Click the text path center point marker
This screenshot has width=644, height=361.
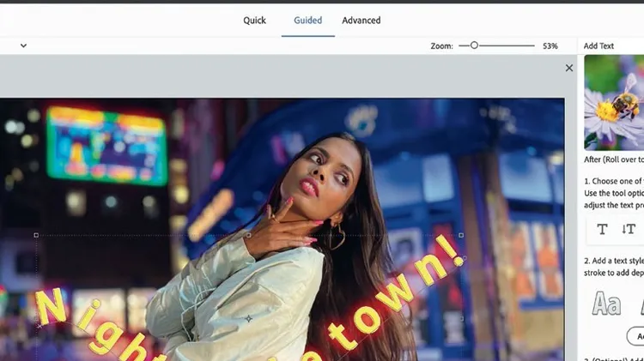click(x=249, y=318)
